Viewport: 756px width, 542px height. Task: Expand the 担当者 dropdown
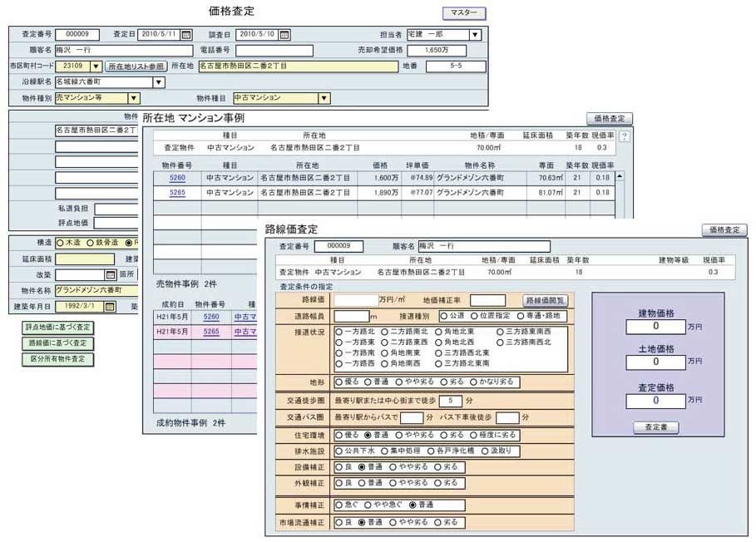coord(474,35)
